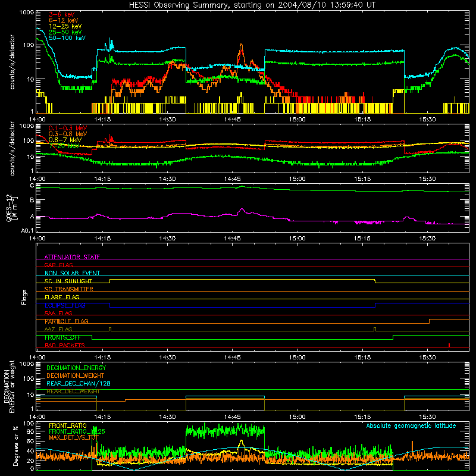Click the 0.1-0.3 MeV legend label

(x=68, y=128)
